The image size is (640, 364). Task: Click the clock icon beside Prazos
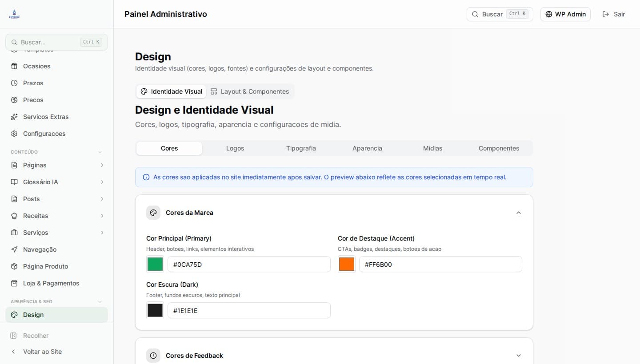coord(14,83)
